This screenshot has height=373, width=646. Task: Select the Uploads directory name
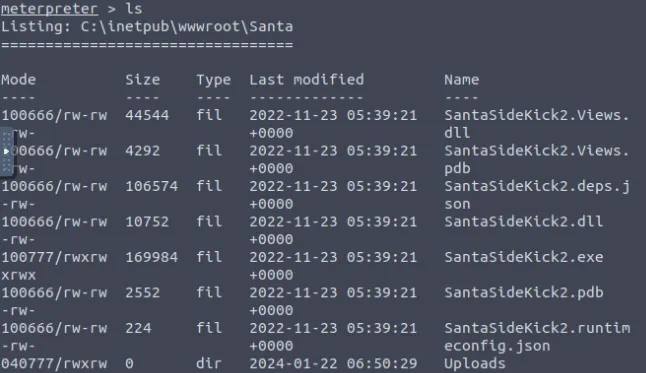[475, 364]
